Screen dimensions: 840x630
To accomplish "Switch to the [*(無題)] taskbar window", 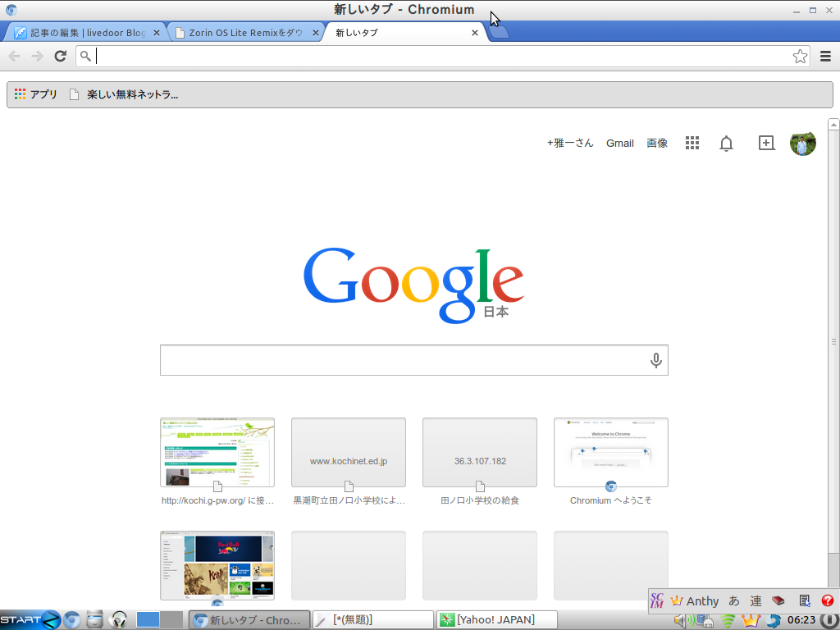I will [373, 620].
